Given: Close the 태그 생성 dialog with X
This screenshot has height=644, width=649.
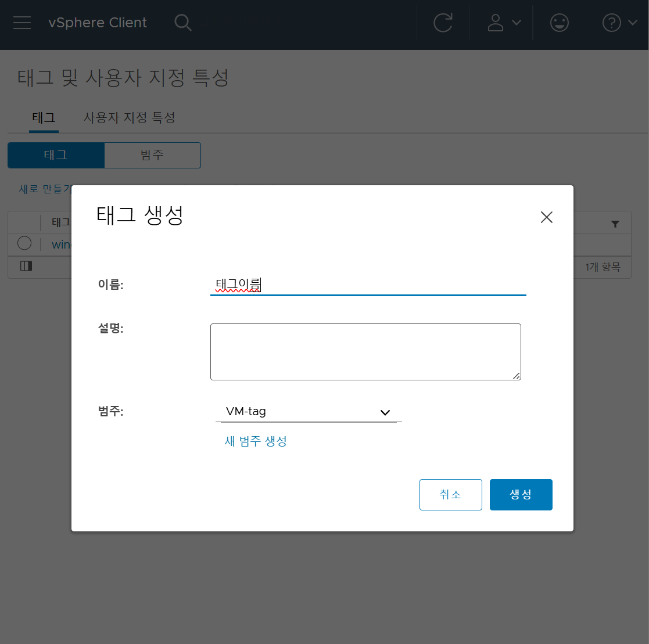Looking at the screenshot, I should click(x=546, y=217).
